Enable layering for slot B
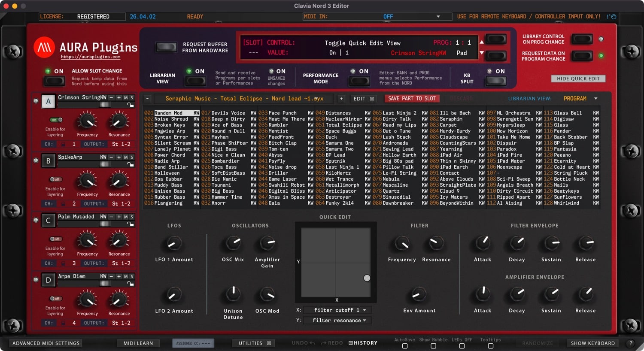The width and height of the screenshot is (644, 351). 55,180
